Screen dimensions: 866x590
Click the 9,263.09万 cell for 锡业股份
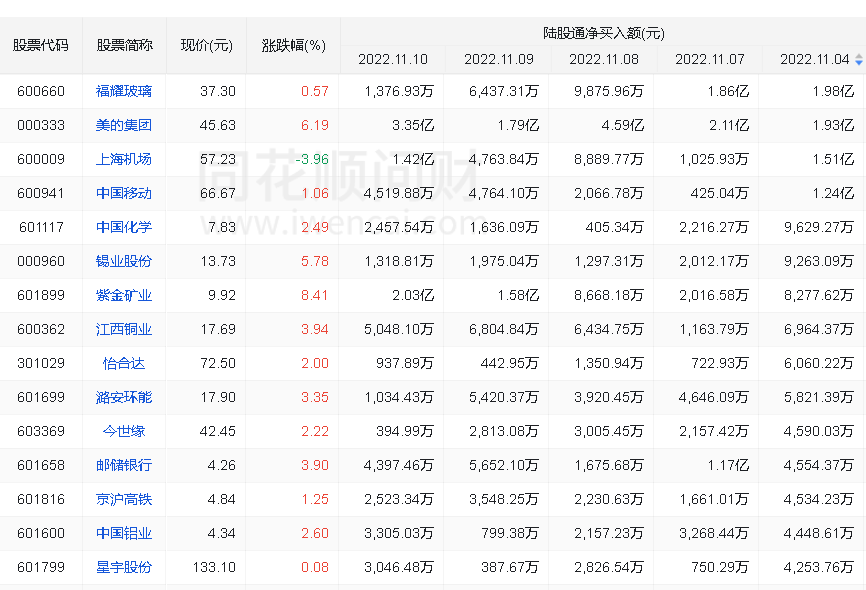click(x=819, y=261)
